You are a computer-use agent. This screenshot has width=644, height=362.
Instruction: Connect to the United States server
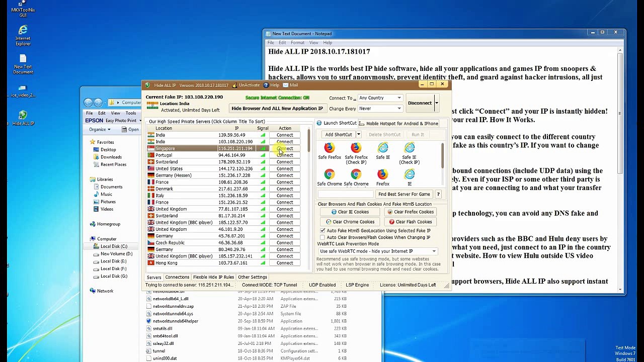click(285, 169)
